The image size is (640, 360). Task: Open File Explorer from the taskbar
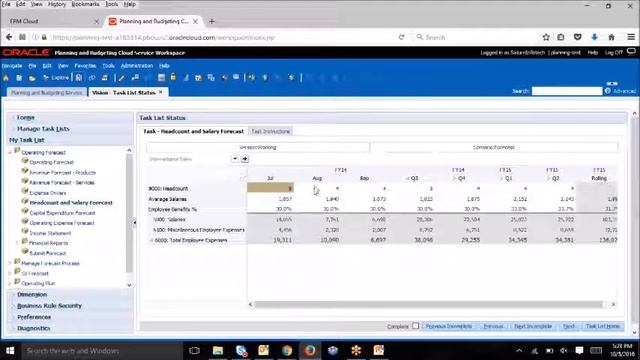(x=218, y=351)
